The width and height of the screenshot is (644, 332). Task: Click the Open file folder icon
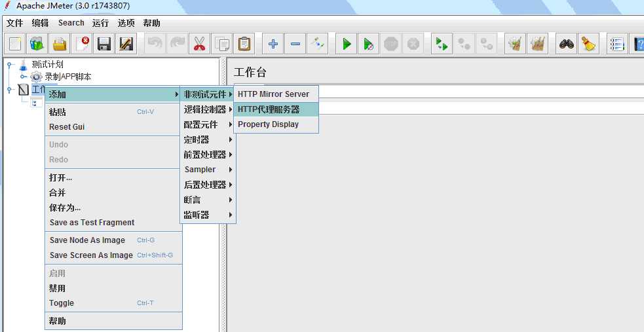pos(60,43)
